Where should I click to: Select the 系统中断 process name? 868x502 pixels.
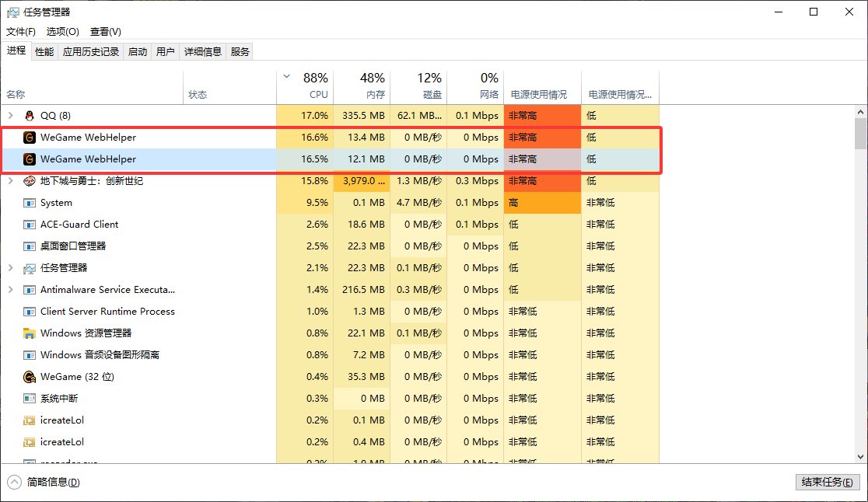pyautogui.click(x=58, y=399)
